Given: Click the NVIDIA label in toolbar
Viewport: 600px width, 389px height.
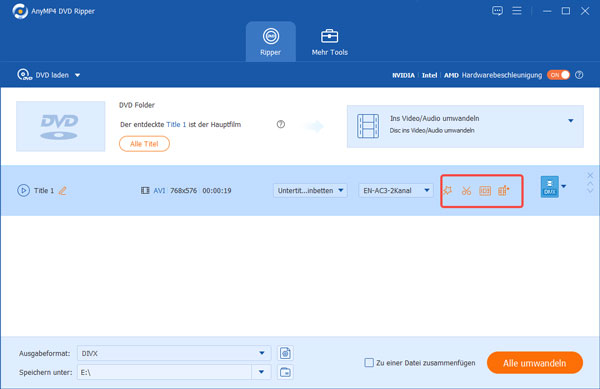Looking at the screenshot, I should 403,75.
